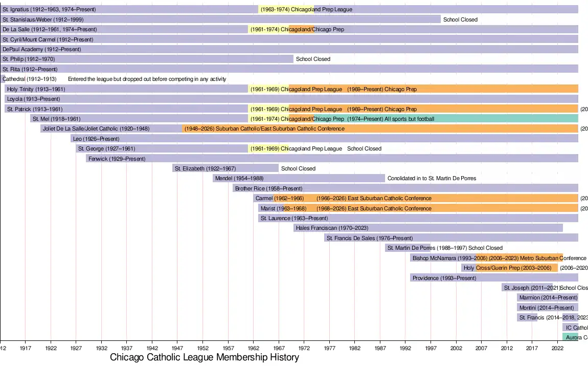Viewport: 588px width, 366px height.
Task: Select St. Mel (1918–1961) label
Action: coord(57,119)
